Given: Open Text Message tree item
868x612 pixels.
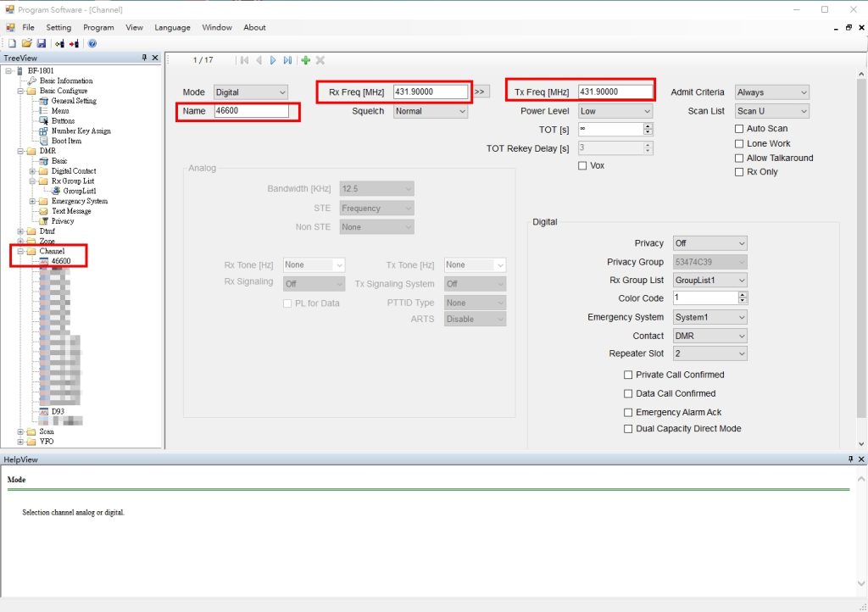Looking at the screenshot, I should 71,211.
